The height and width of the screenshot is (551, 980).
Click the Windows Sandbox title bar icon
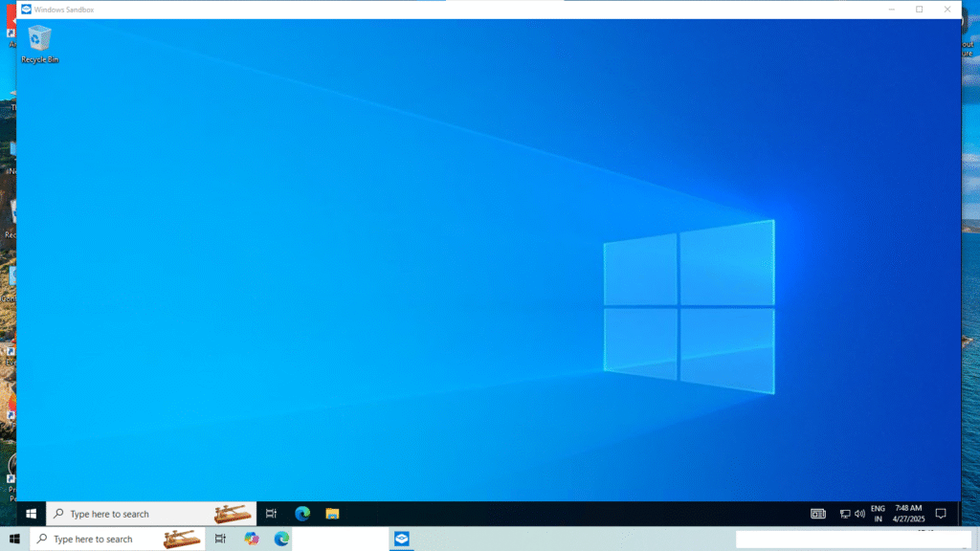(26, 10)
